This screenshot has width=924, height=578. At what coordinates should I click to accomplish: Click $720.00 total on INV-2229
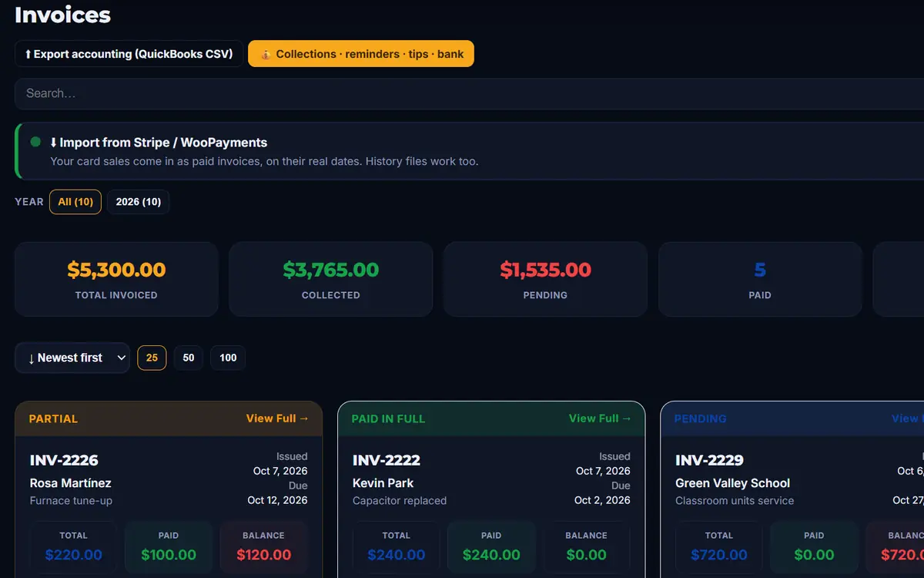719,555
